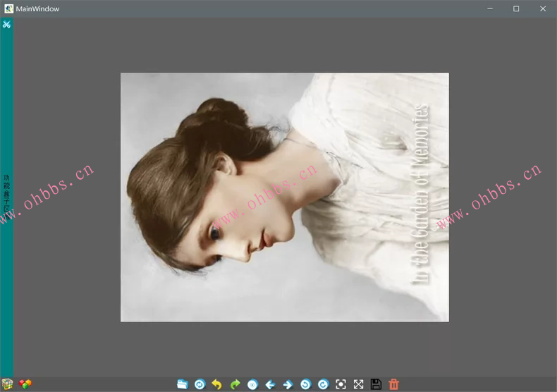The height and width of the screenshot is (392, 557).
Task: Undo with the yellow arrow
Action: [x=217, y=384]
